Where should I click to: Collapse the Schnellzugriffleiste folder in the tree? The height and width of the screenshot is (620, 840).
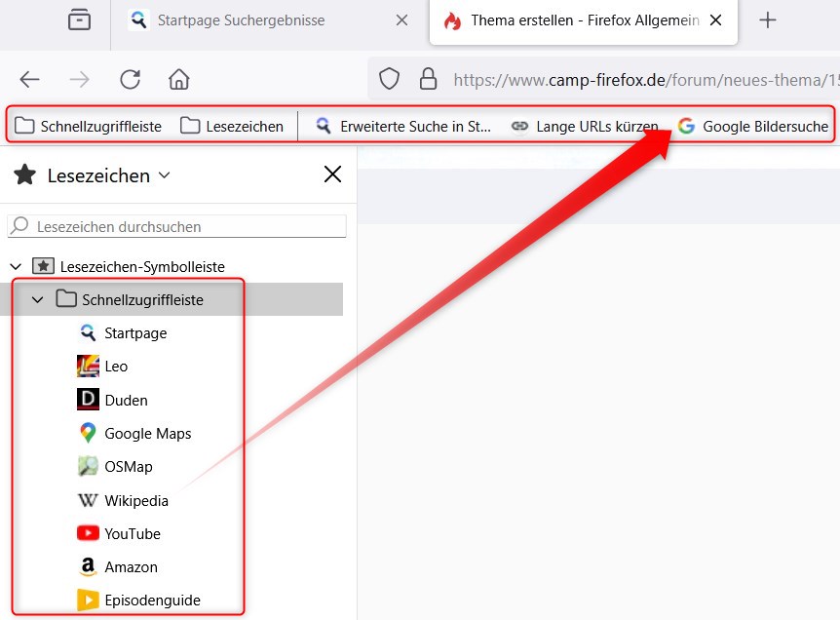pos(38,299)
